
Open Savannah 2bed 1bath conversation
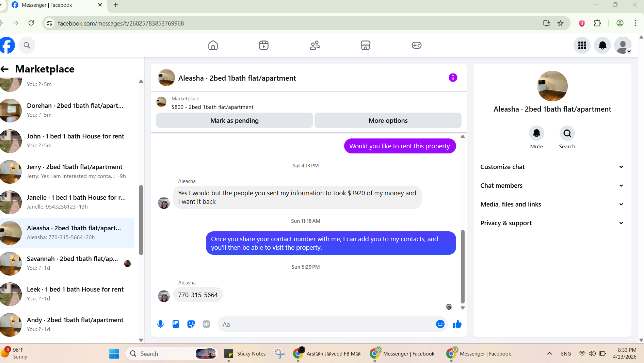(x=67, y=263)
